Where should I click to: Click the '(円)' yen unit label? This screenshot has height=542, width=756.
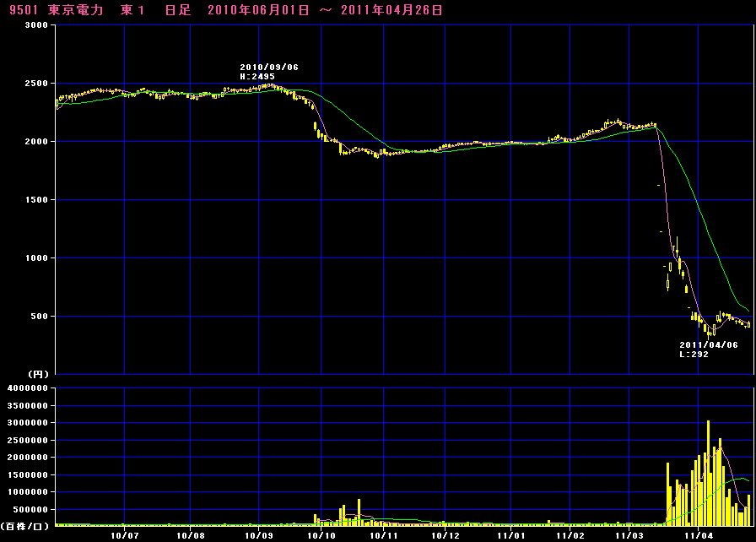click(38, 374)
